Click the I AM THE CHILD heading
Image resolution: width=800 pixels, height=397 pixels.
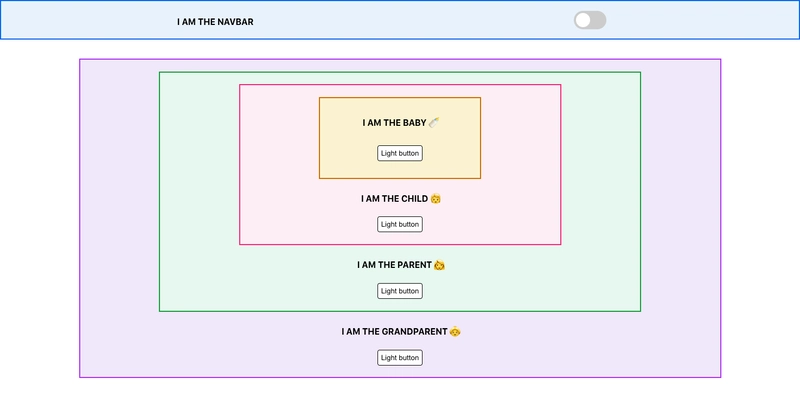click(401, 198)
